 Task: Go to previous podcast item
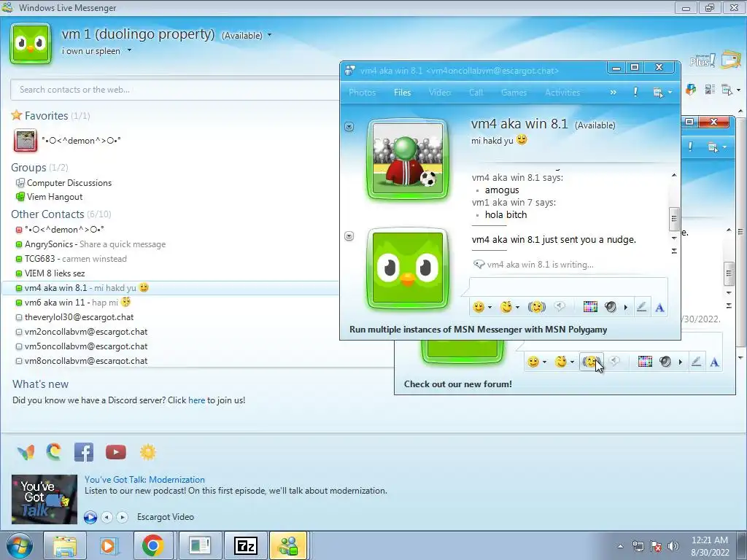107,517
